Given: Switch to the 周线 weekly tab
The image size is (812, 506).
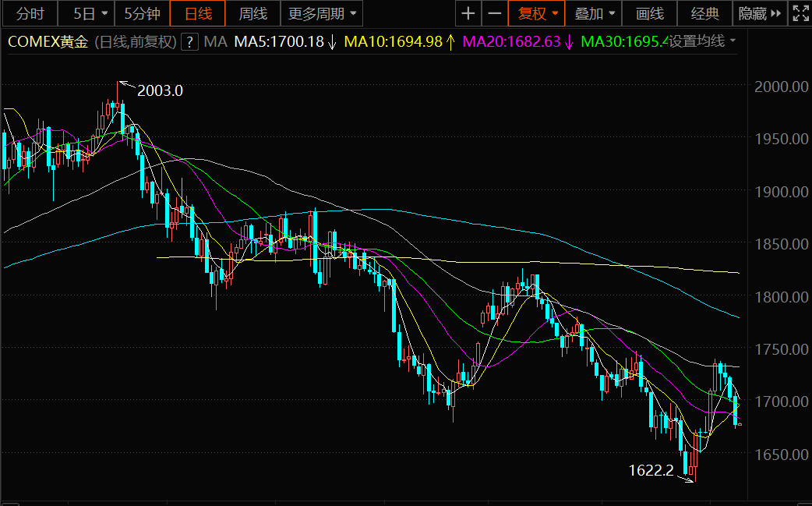Looking at the screenshot, I should point(252,13).
